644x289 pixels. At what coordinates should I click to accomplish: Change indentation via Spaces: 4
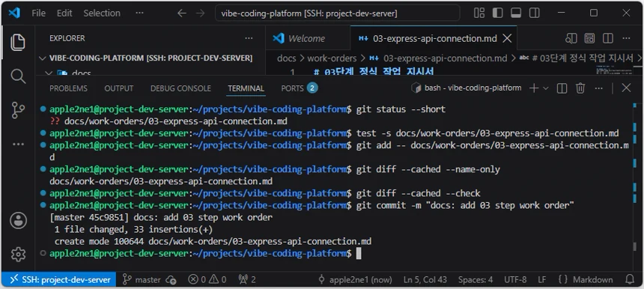pos(476,280)
